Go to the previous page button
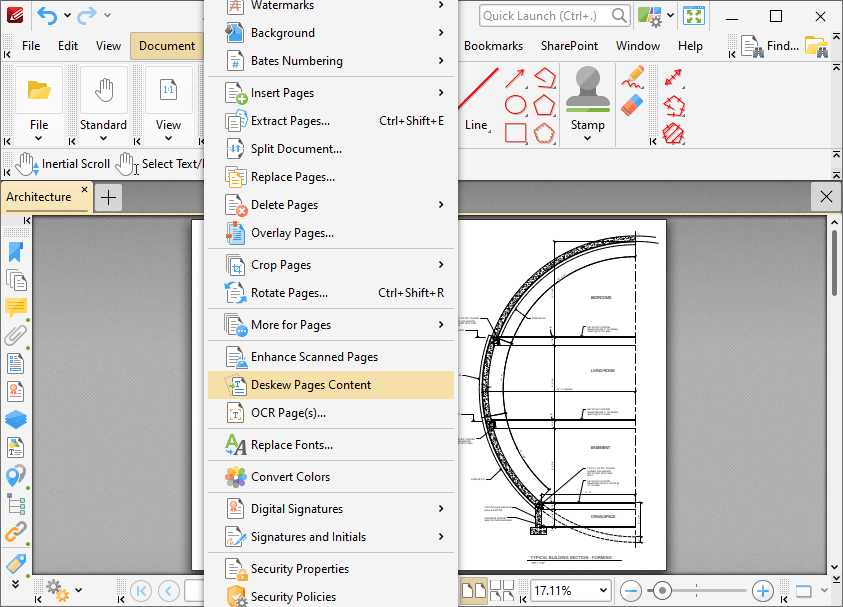This screenshot has height=607, width=843. [x=168, y=591]
